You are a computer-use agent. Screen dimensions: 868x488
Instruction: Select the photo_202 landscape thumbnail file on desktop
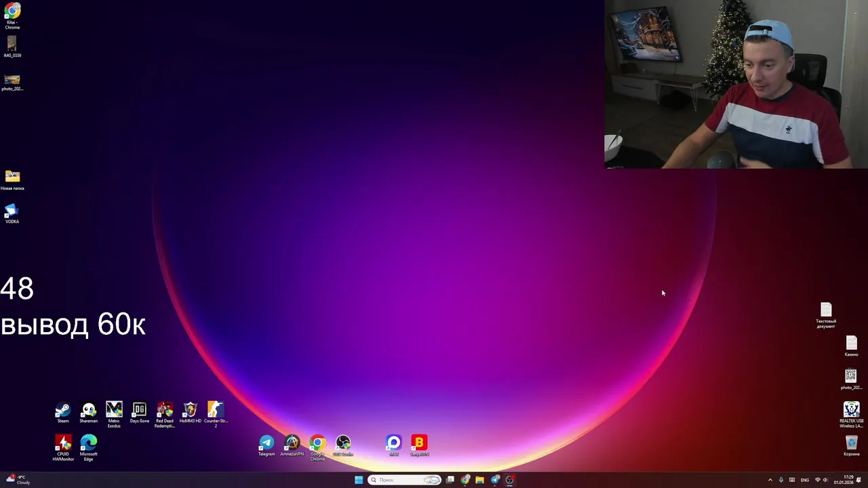[x=12, y=83]
